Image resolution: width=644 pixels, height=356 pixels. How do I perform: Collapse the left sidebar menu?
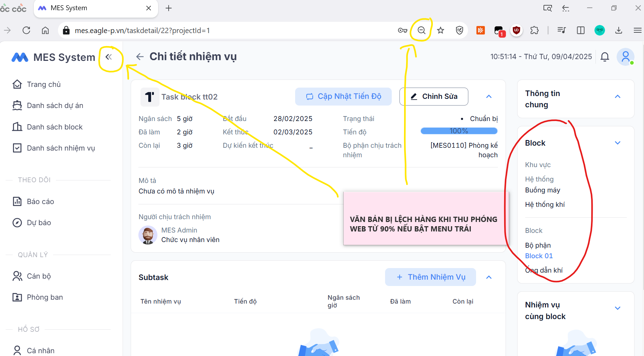point(109,57)
